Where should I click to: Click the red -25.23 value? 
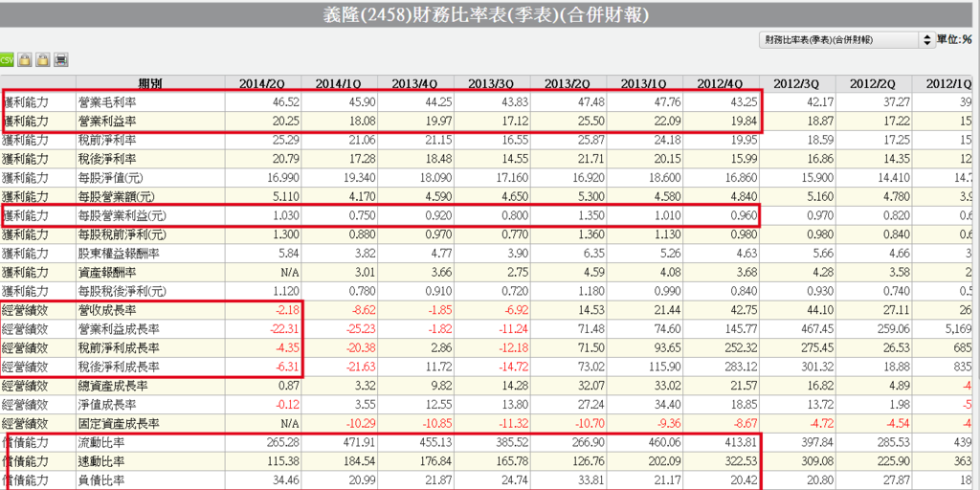[361, 329]
